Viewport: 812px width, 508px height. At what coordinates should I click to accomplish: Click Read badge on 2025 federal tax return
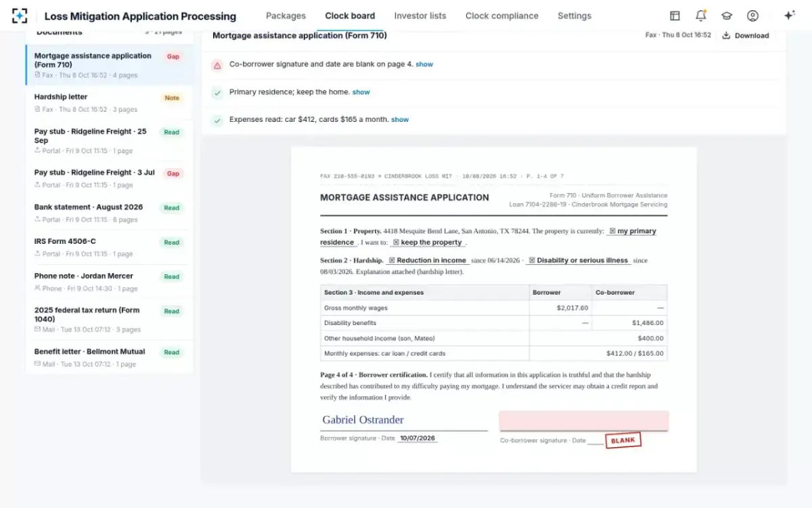pyautogui.click(x=172, y=312)
